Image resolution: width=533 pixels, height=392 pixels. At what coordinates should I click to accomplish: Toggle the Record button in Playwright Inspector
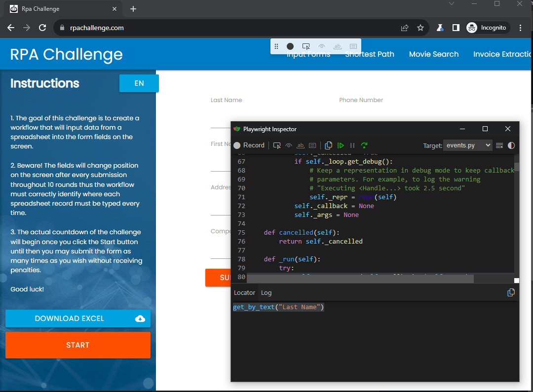249,145
